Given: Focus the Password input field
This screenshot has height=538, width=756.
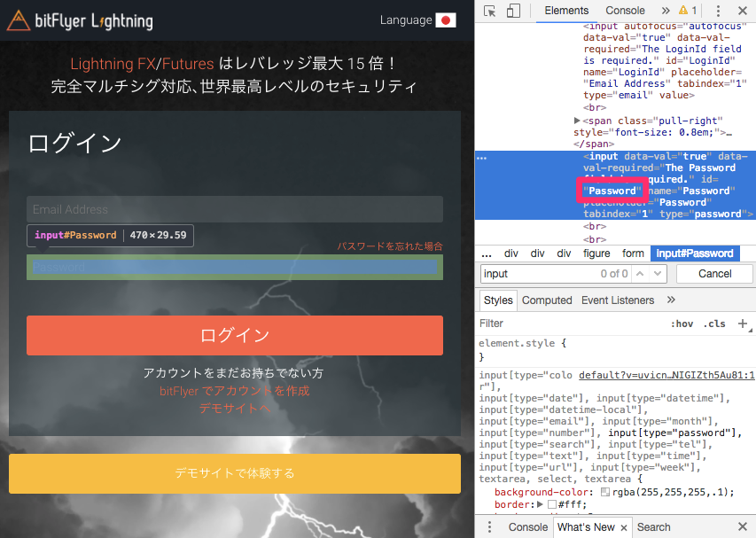Looking at the screenshot, I should [235, 267].
